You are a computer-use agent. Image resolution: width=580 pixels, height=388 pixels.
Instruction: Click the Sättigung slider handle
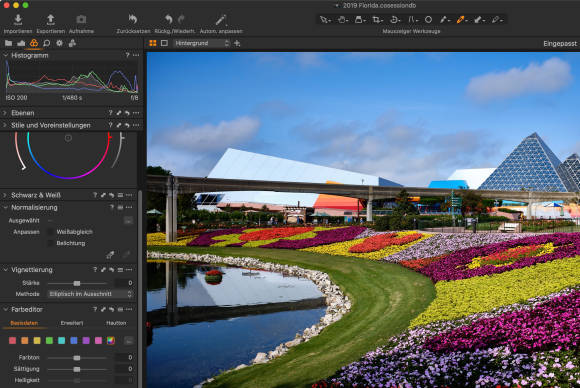pos(77,369)
